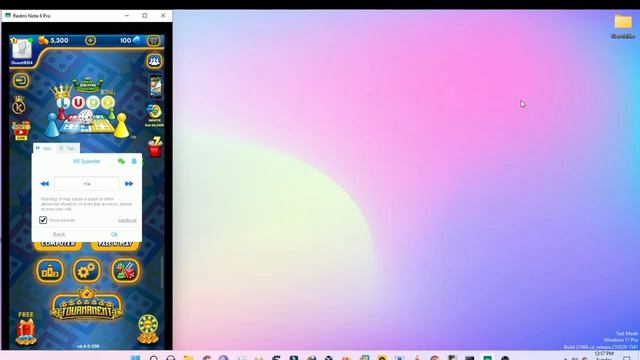This screenshot has width=640, height=360.
Task: Claim the free gift box
Action: pyautogui.click(x=26, y=329)
